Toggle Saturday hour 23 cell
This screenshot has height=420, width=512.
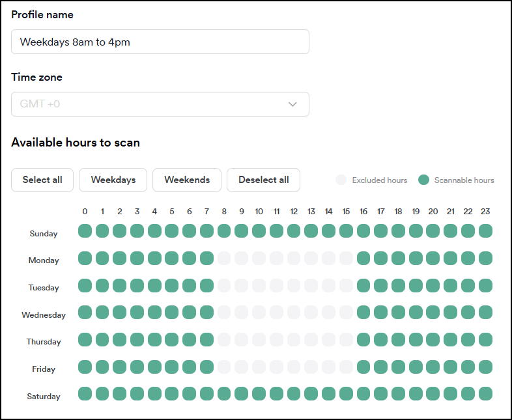(x=485, y=393)
